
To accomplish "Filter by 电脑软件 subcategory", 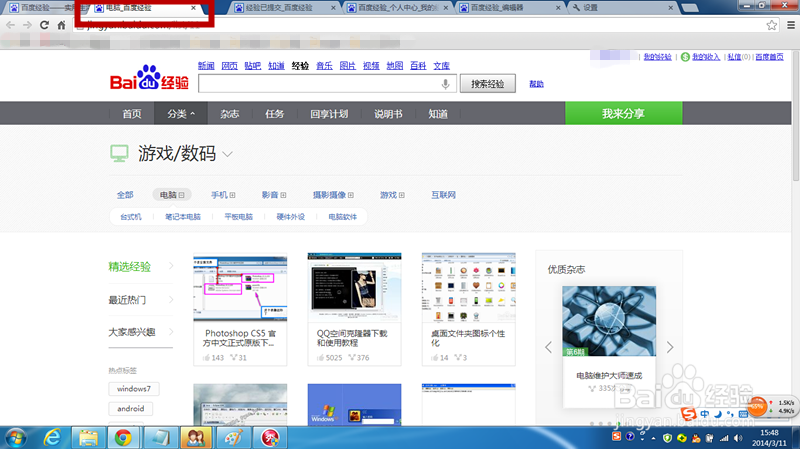I will click(x=342, y=216).
